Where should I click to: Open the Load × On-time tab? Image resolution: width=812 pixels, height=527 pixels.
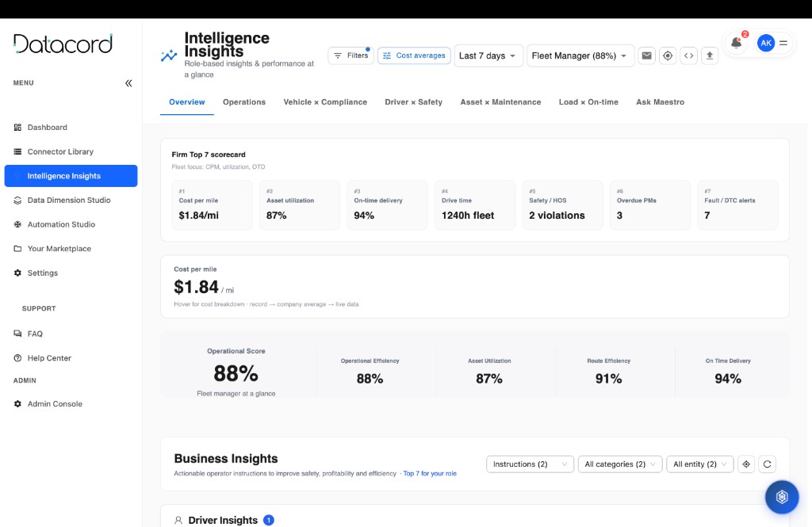click(588, 102)
